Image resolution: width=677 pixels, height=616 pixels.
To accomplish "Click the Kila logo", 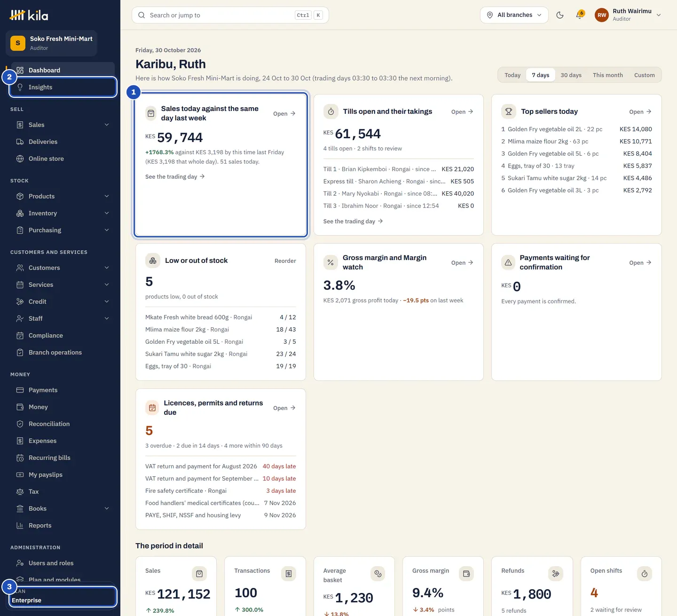I will pyautogui.click(x=29, y=16).
